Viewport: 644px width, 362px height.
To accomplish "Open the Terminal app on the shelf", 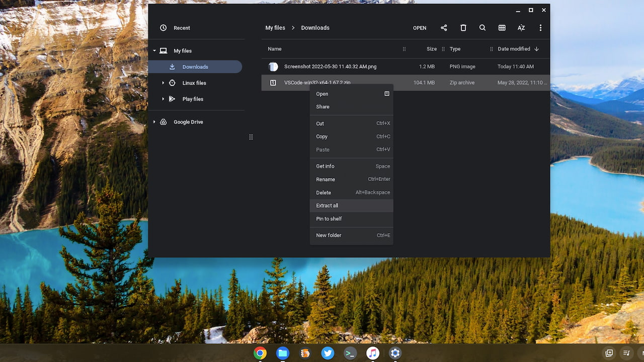I will (x=350, y=353).
